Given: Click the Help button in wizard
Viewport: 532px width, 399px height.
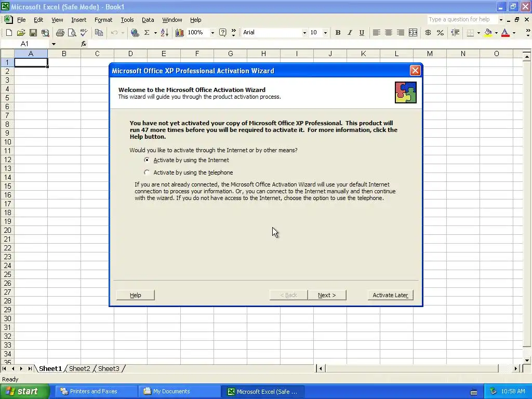Looking at the screenshot, I should 136,295.
